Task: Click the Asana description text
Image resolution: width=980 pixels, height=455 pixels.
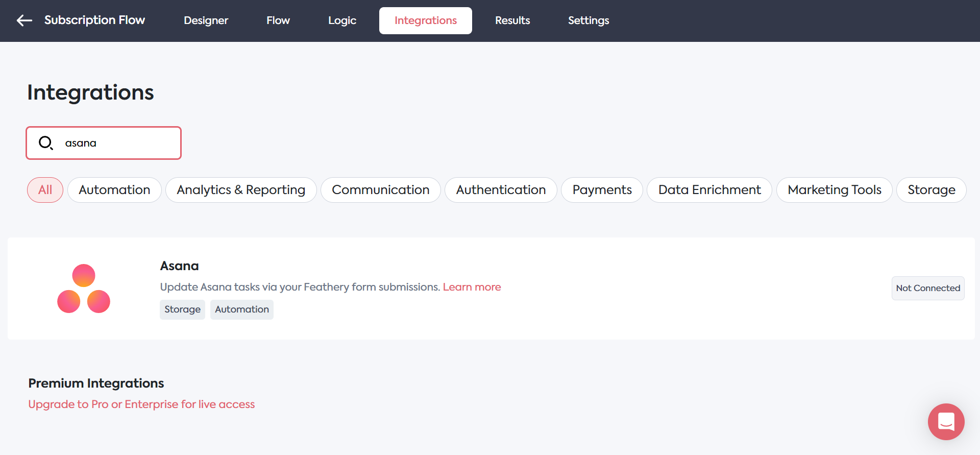Action: [x=300, y=287]
